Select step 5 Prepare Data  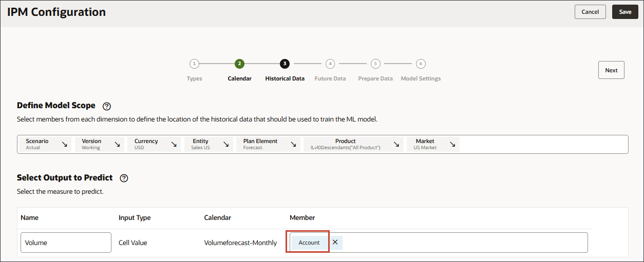tap(375, 64)
